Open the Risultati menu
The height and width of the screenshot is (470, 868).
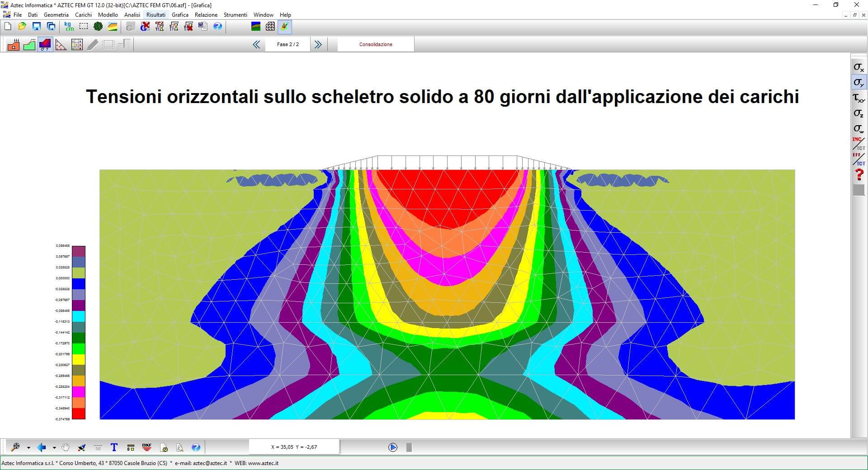[156, 15]
